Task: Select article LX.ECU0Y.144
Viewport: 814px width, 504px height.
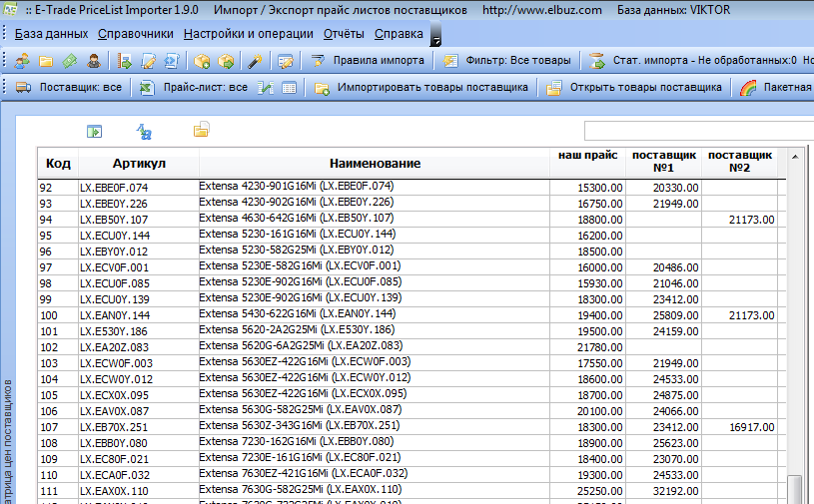Action: 138,236
